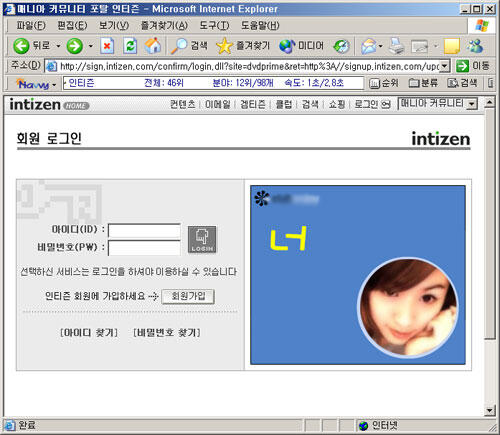Click the 클럽 navigation link
Image resolution: width=500 pixels, height=435 pixels.
click(283, 104)
